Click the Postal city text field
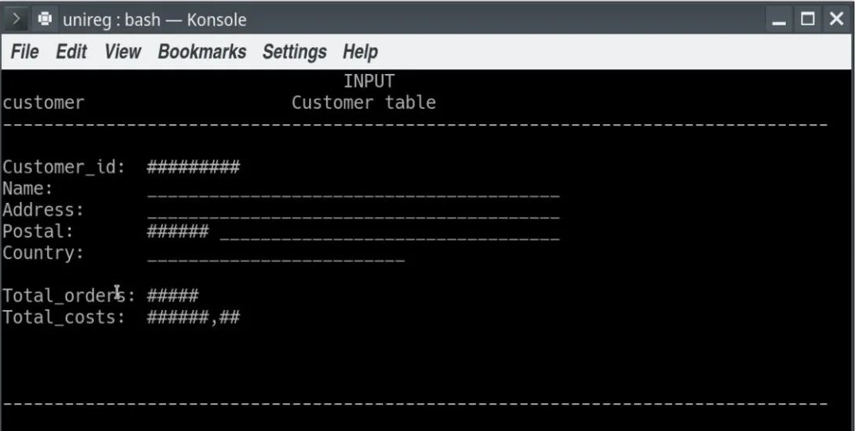 390,232
